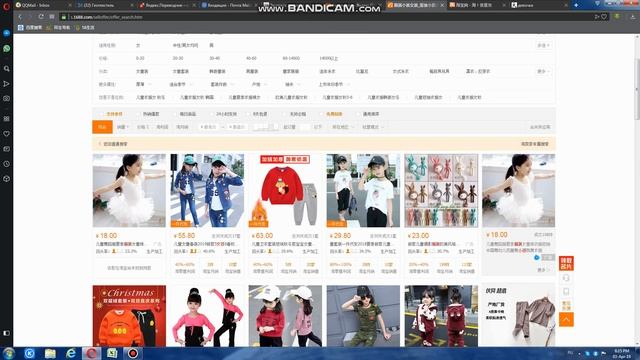640x360 pixels.
Task: Open Excel from the taskbar
Action: coord(112,353)
